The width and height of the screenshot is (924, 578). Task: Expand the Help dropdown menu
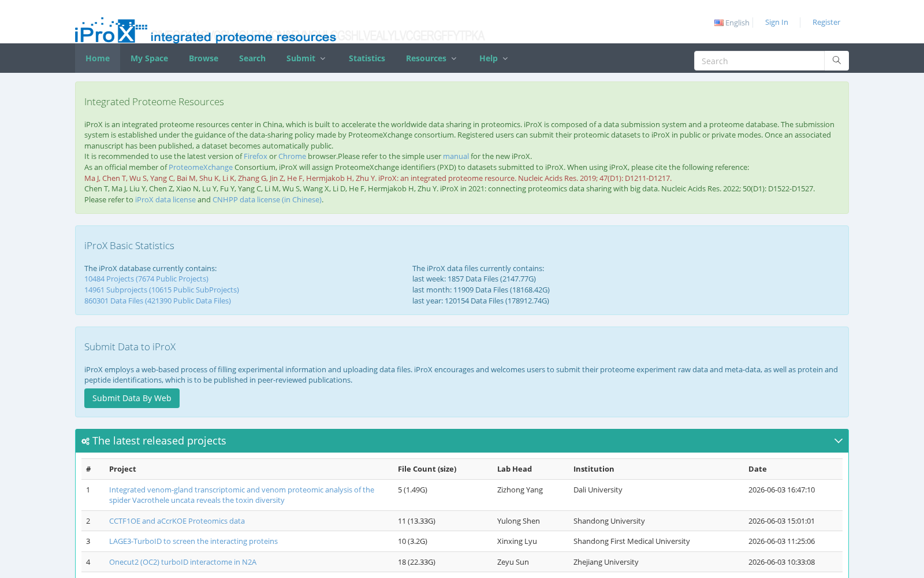click(494, 58)
